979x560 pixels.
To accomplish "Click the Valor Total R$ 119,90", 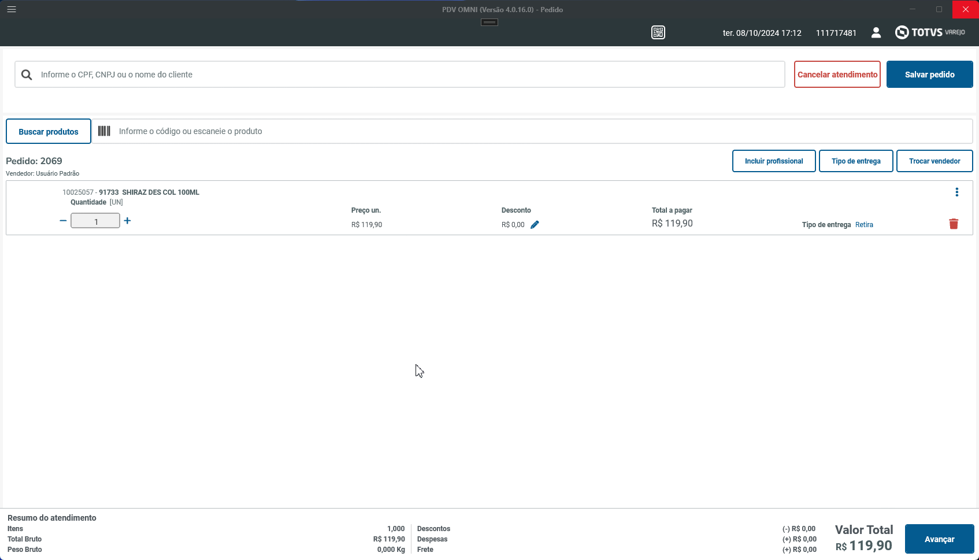I will click(864, 546).
